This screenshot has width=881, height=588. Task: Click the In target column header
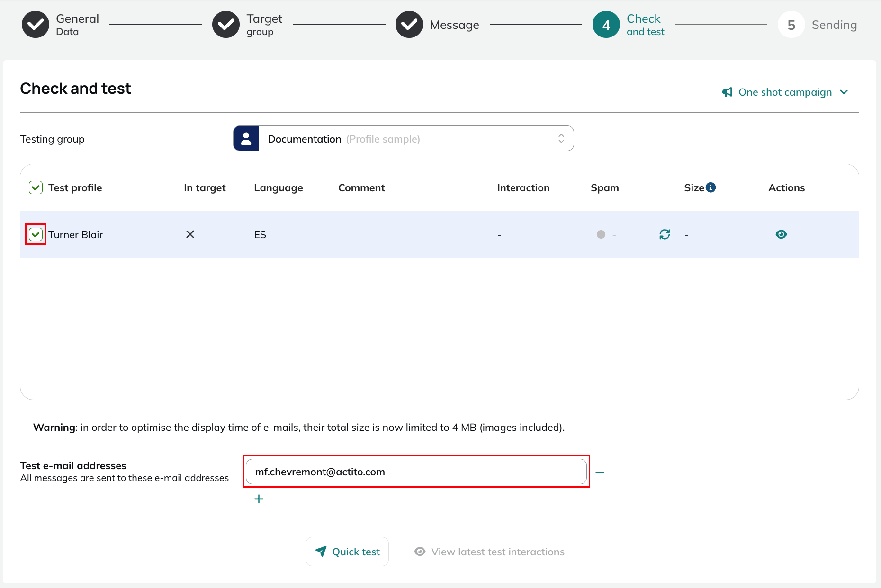click(x=205, y=188)
